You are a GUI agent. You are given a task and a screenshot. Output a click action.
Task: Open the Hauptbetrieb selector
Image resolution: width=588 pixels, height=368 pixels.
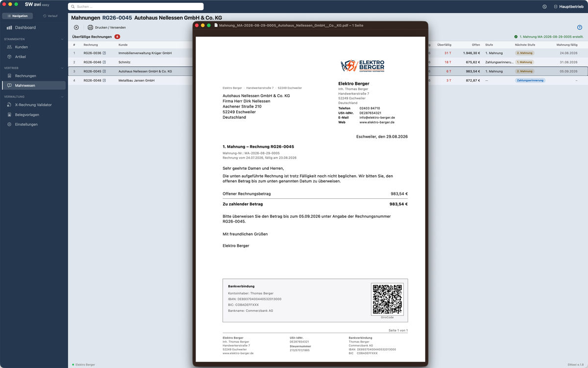point(568,6)
